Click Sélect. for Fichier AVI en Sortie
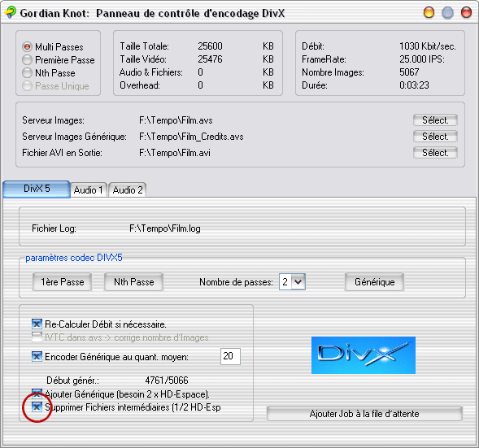Image resolution: width=479 pixels, height=448 pixels. point(435,152)
